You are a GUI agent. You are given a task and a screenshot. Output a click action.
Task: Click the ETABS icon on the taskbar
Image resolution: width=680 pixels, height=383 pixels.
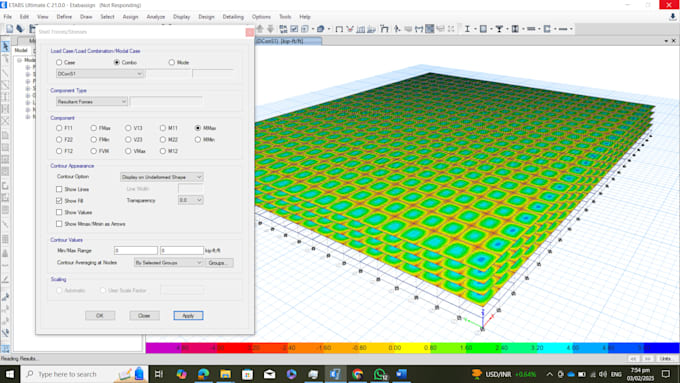[x=335, y=374]
